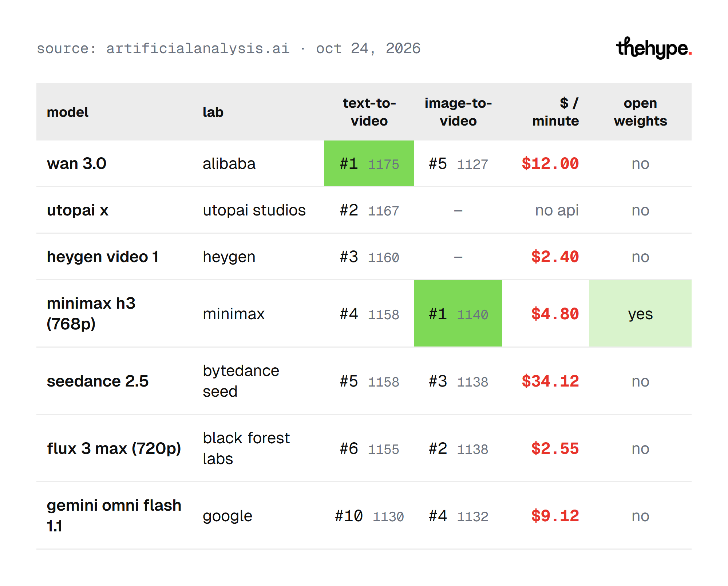Select the 'gemini omni flash 1.1' model name
The image size is (728, 586).
click(114, 515)
